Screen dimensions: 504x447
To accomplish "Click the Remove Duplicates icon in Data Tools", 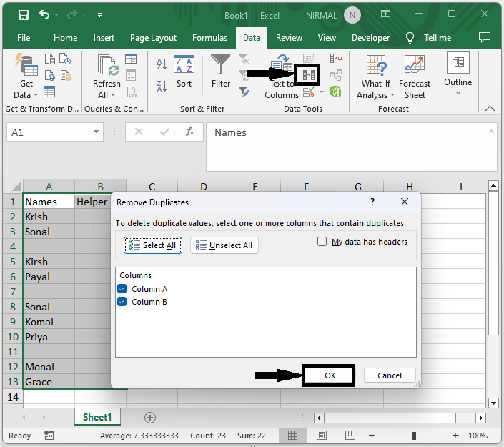I will (x=308, y=74).
